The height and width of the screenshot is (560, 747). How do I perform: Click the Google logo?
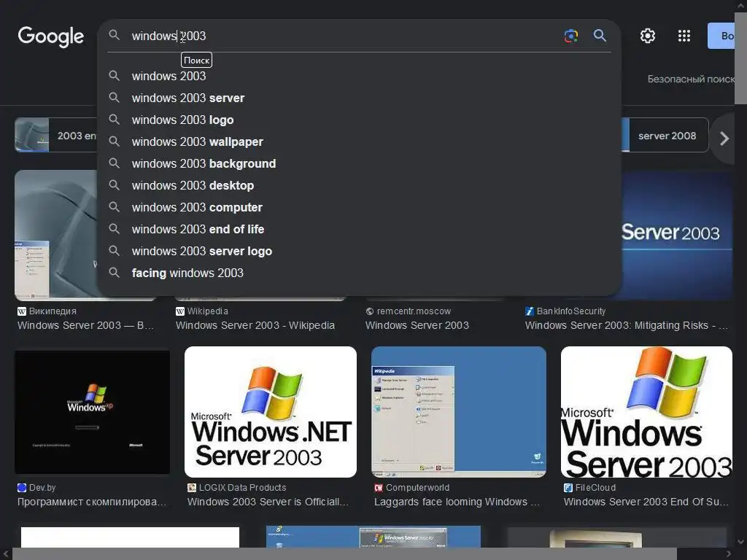click(51, 36)
